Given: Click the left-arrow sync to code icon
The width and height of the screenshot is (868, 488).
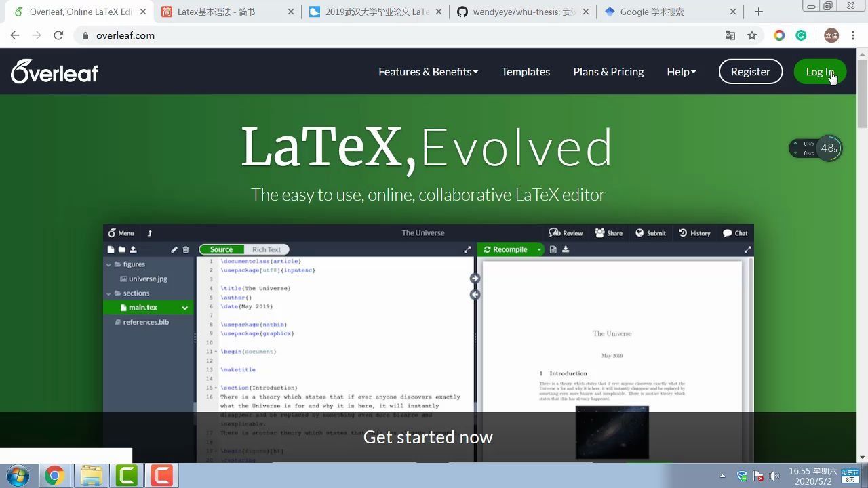Looking at the screenshot, I should coord(475,294).
